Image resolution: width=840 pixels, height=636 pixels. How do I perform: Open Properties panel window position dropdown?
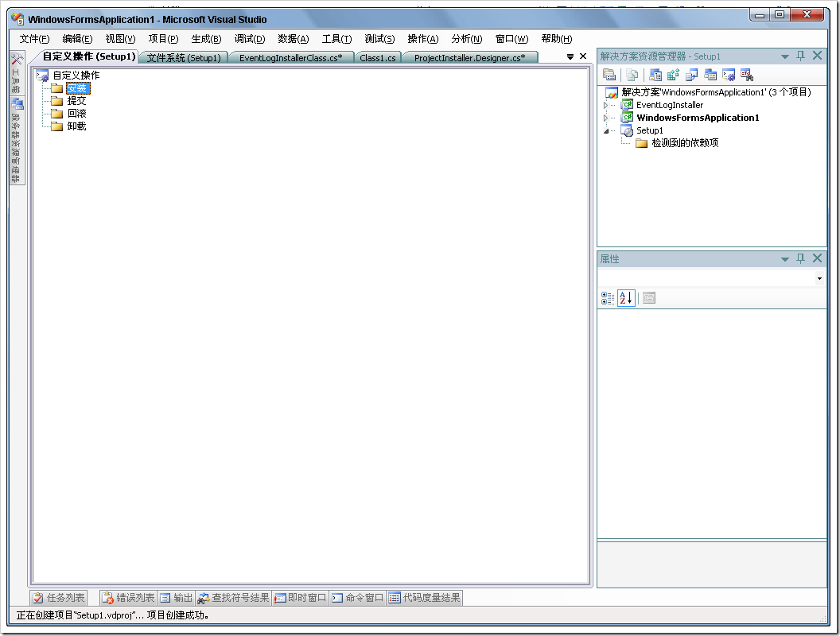(785, 259)
